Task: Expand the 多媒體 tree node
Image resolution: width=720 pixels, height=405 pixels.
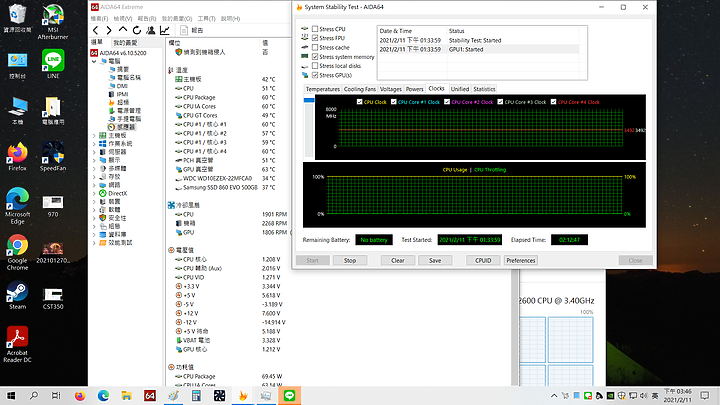Action: [x=94, y=169]
